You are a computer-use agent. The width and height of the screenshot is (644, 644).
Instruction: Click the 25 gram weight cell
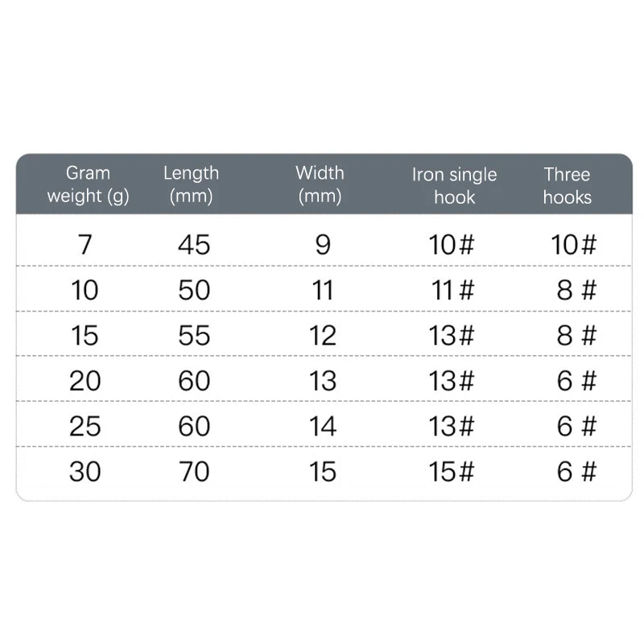coord(85,425)
